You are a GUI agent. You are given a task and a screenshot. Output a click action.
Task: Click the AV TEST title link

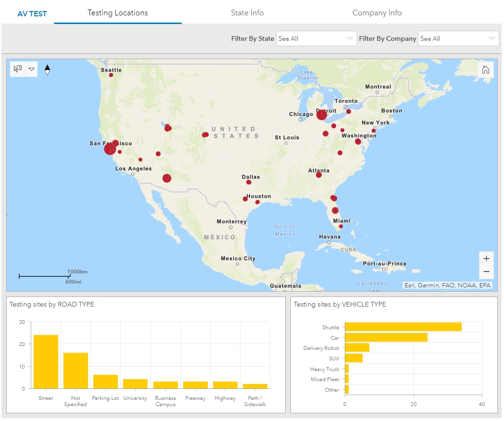click(x=32, y=13)
